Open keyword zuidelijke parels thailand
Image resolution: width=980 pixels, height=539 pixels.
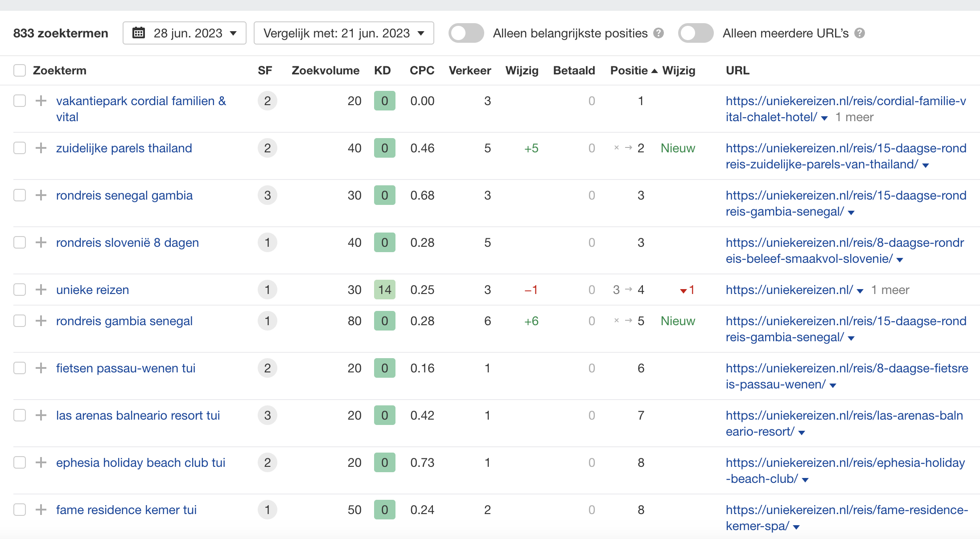click(124, 148)
